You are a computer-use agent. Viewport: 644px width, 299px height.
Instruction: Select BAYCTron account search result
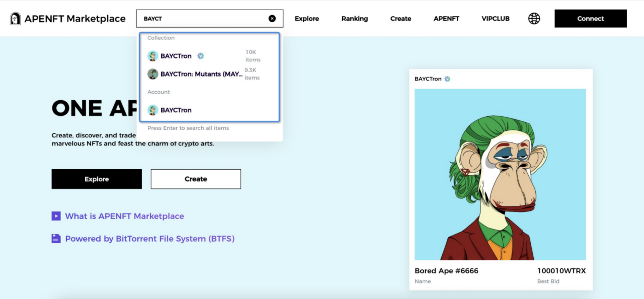pyautogui.click(x=209, y=110)
